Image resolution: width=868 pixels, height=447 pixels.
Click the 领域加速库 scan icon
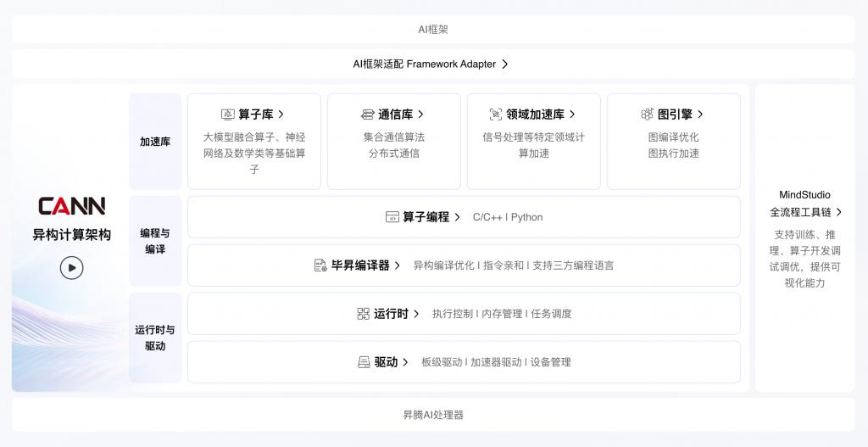tap(496, 115)
